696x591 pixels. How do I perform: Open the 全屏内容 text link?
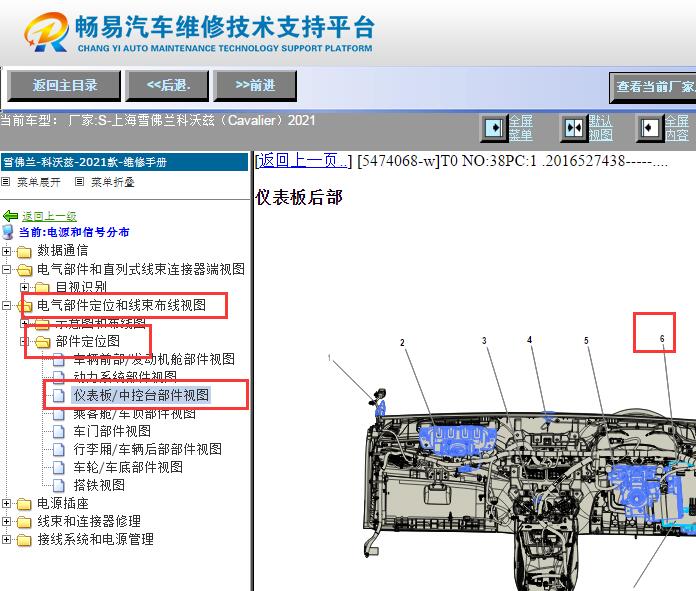(676, 128)
